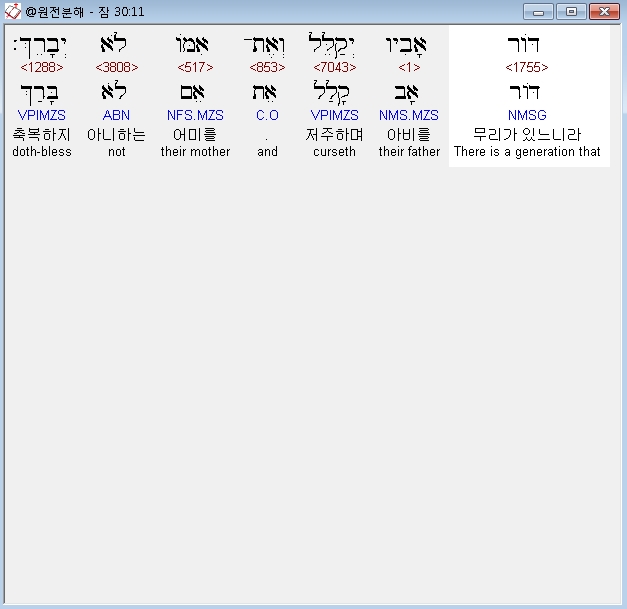Click parsing code NFS.MZS
Screen dimensions: 627x609
coord(195,115)
